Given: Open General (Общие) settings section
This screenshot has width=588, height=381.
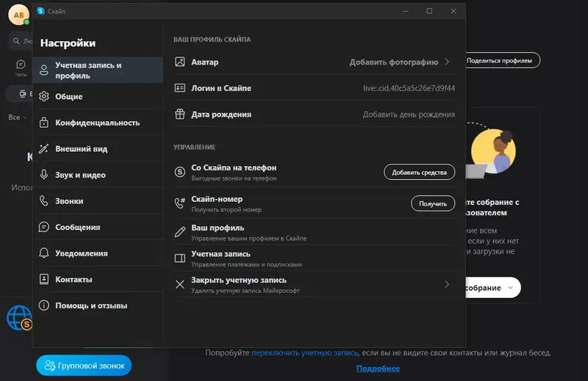Looking at the screenshot, I should 98,96.
